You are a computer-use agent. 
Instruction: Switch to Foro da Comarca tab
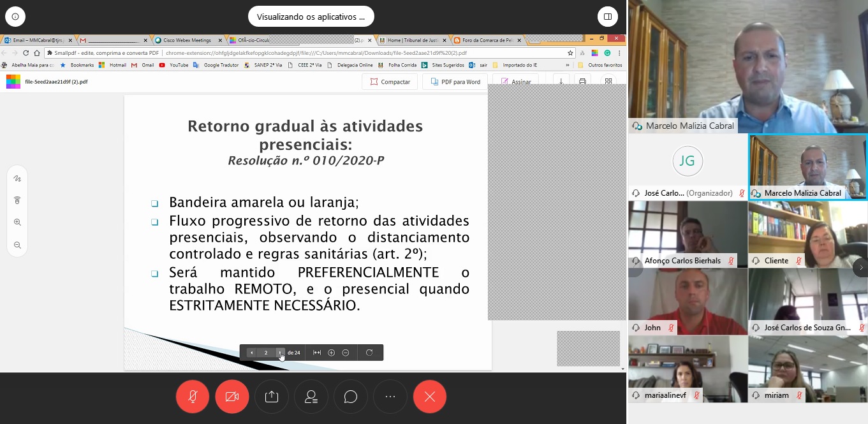point(487,40)
